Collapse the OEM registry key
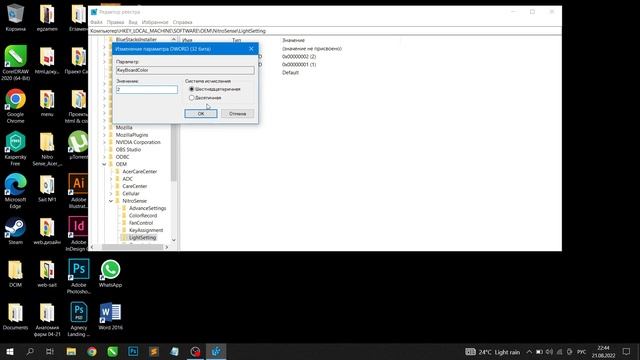 104,164
